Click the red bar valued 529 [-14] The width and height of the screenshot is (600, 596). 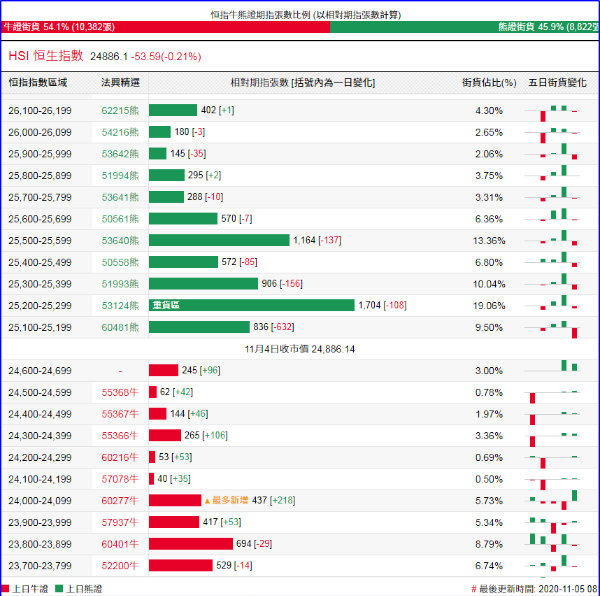[181, 565]
